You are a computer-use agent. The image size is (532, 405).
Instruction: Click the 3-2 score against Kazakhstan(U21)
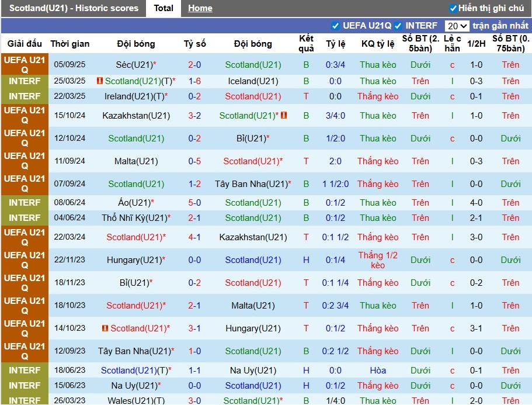194,116
